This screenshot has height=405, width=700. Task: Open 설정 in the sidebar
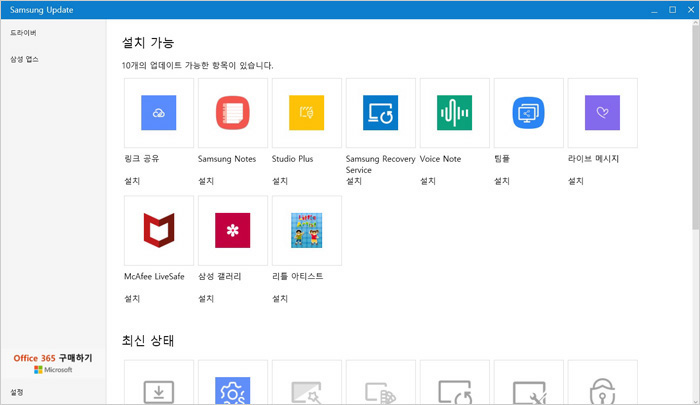(17, 392)
